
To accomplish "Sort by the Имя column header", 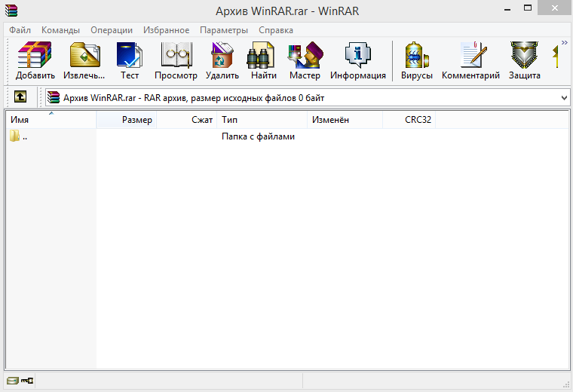I will click(51, 120).
